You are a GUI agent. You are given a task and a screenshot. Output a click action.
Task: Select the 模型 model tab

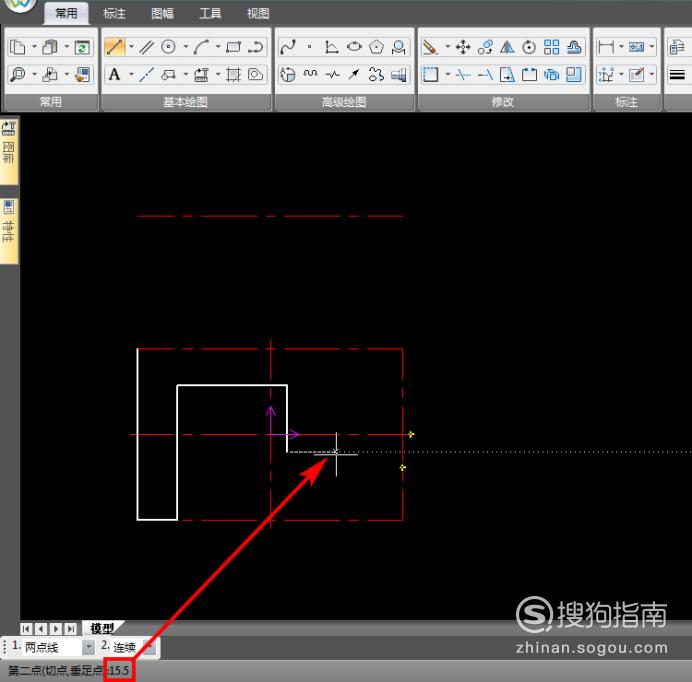pos(102,628)
